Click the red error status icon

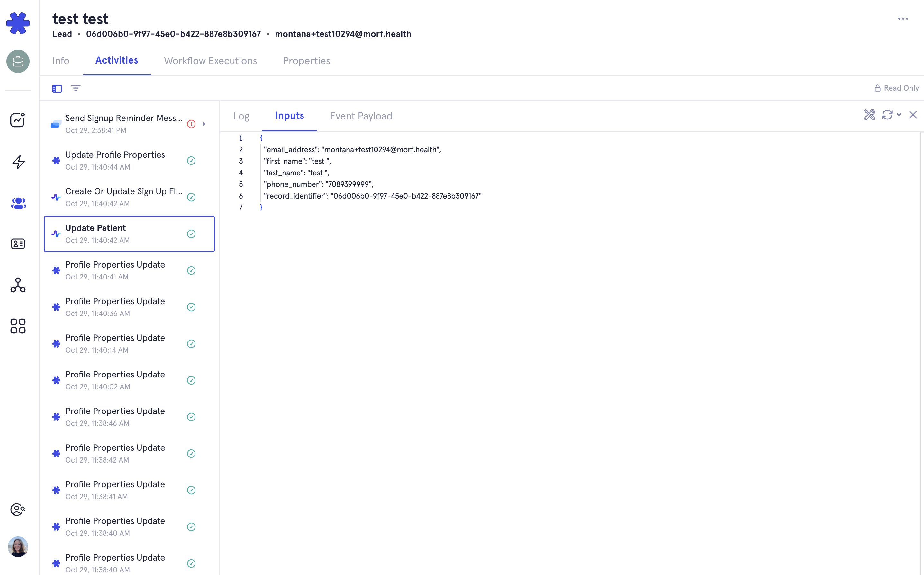point(191,124)
